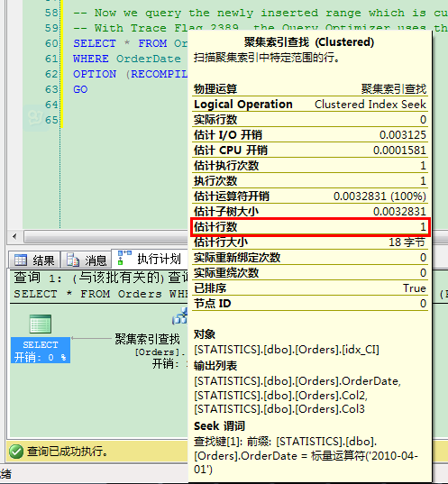Switch to the 结果 results tab

(x=34, y=260)
